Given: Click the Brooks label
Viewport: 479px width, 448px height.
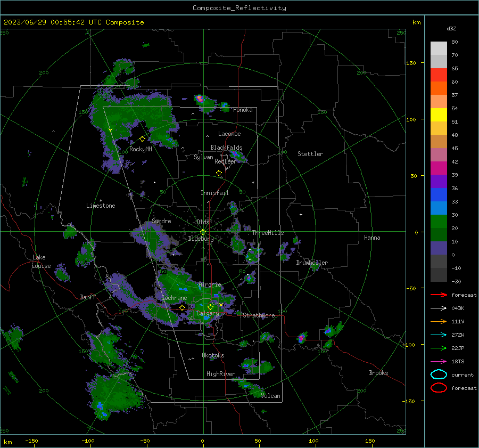Looking at the screenshot, I should pos(378,373).
